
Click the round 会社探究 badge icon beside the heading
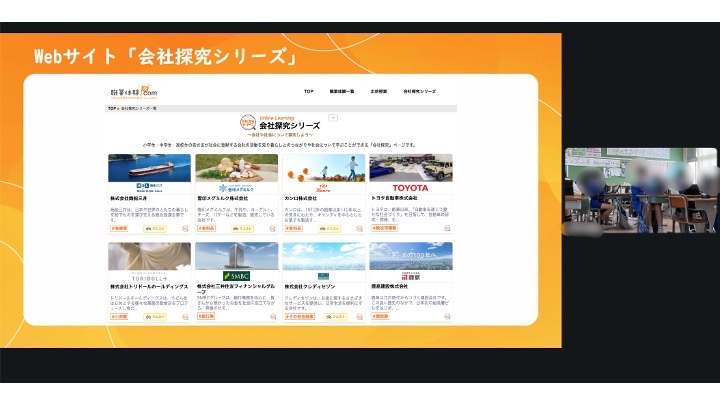tap(247, 124)
